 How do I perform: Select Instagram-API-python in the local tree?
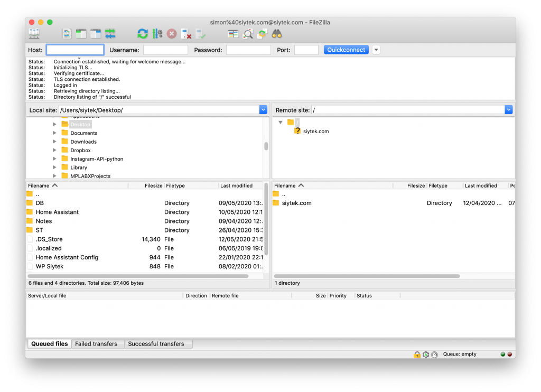97,158
